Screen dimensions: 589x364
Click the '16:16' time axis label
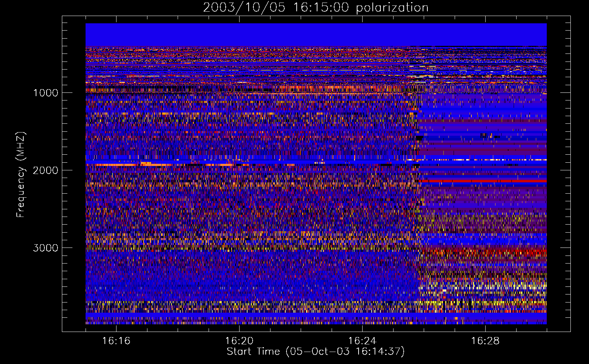116,341
